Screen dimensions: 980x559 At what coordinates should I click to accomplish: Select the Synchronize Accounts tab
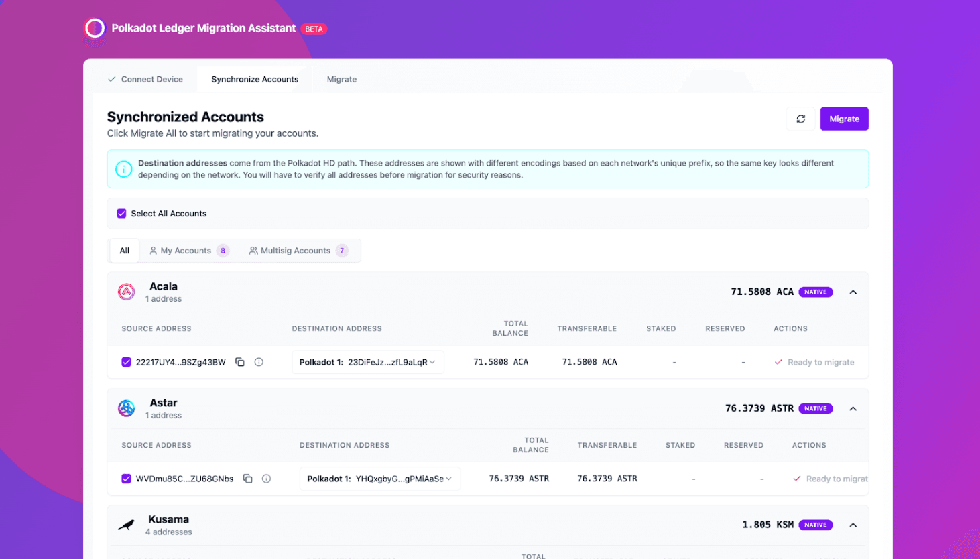(x=255, y=79)
